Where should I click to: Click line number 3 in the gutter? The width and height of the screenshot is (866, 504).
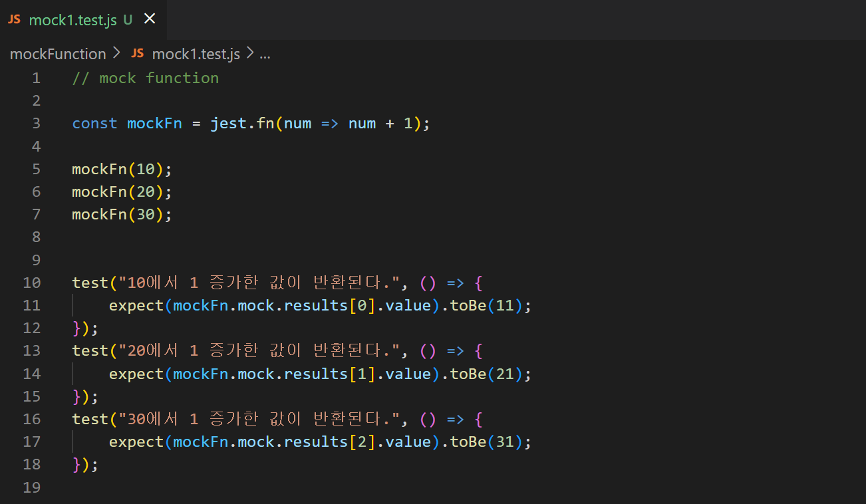point(36,123)
